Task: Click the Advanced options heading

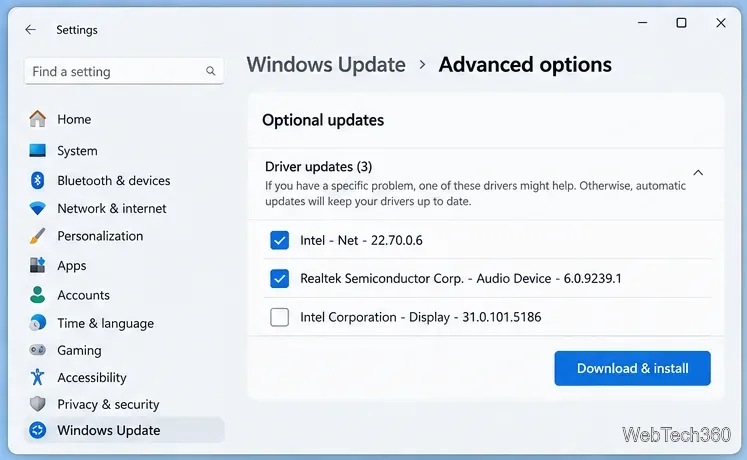Action: coord(525,65)
